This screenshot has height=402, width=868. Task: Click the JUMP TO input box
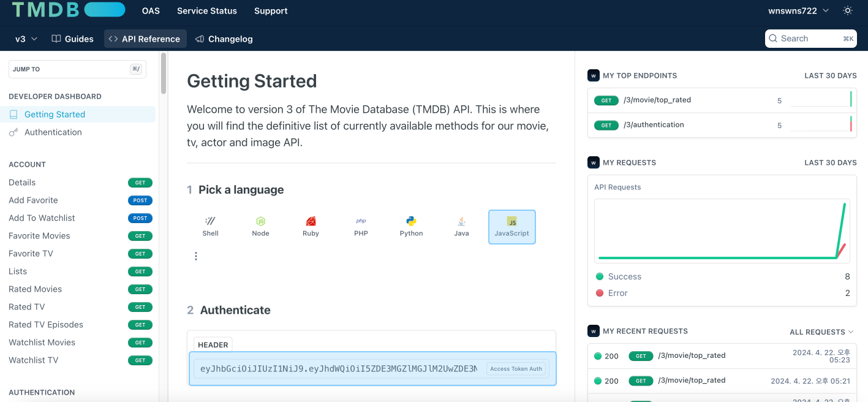[77, 69]
